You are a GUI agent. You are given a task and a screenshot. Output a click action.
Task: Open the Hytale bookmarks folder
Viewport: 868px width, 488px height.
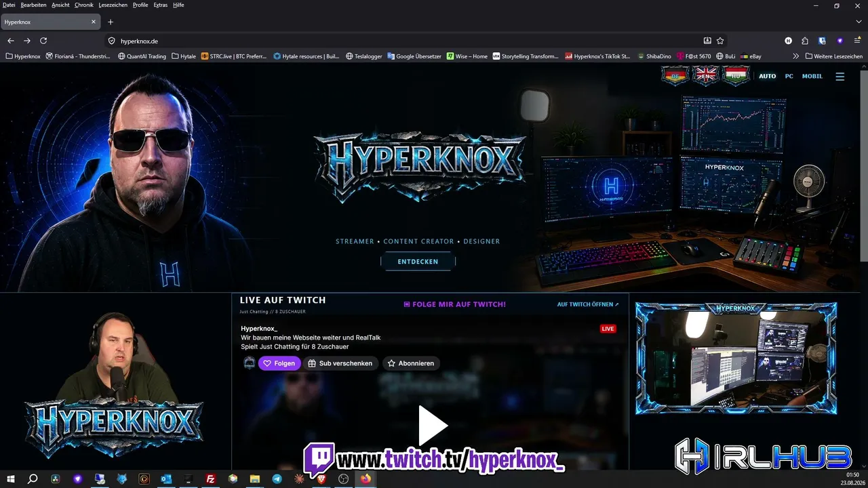pyautogui.click(x=184, y=56)
